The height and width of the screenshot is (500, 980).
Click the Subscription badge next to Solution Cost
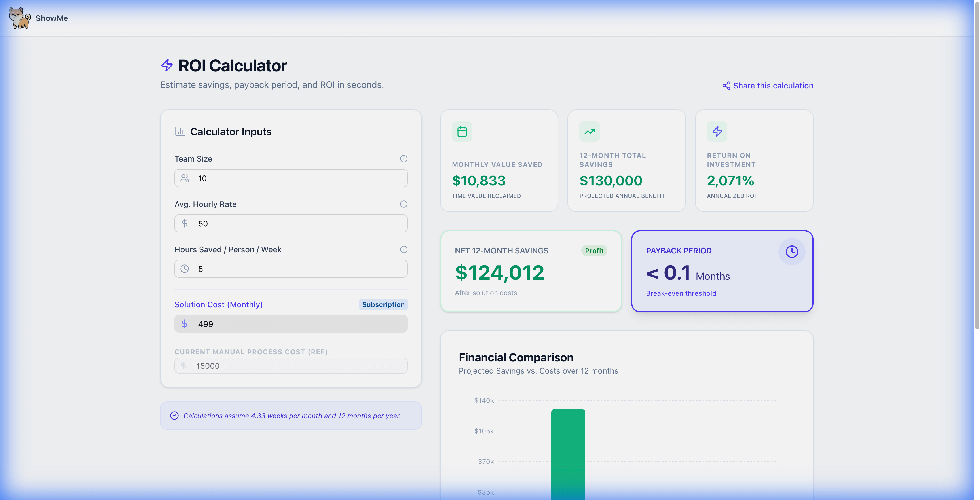pyautogui.click(x=383, y=304)
